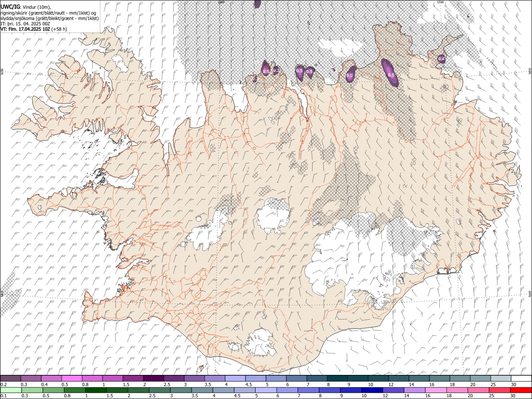Click the "slydda/snjókoma" legend description line
Image resolution: width=532 pixels, height=399 pixels.
pos(49,18)
